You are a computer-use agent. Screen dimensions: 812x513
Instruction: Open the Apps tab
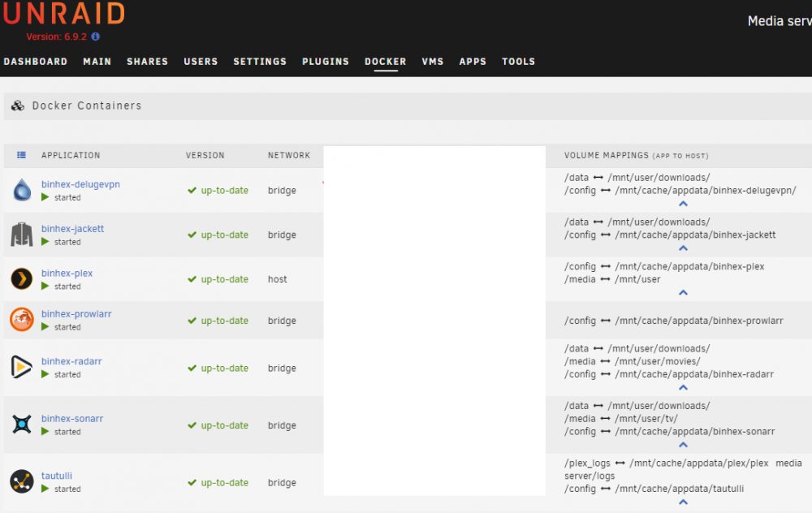473,62
